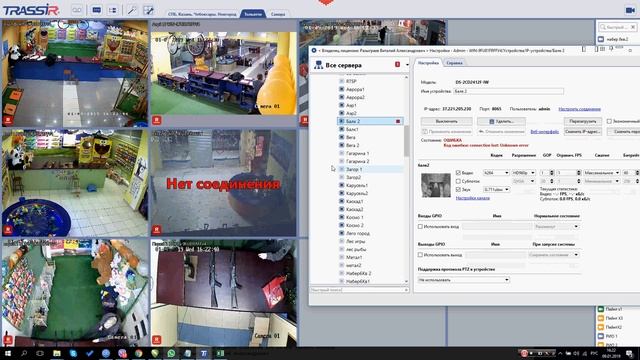Open the Настройки канала link

pyautogui.click(x=472, y=198)
